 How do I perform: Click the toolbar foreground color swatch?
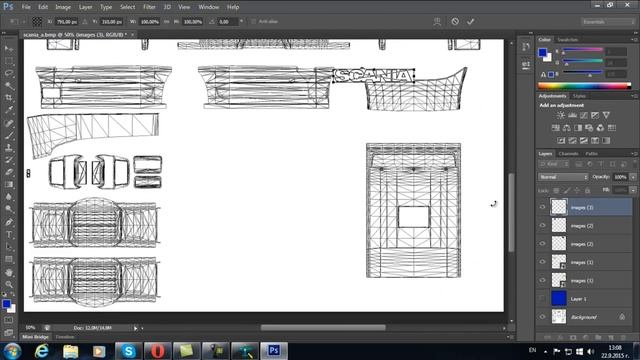pos(6,304)
